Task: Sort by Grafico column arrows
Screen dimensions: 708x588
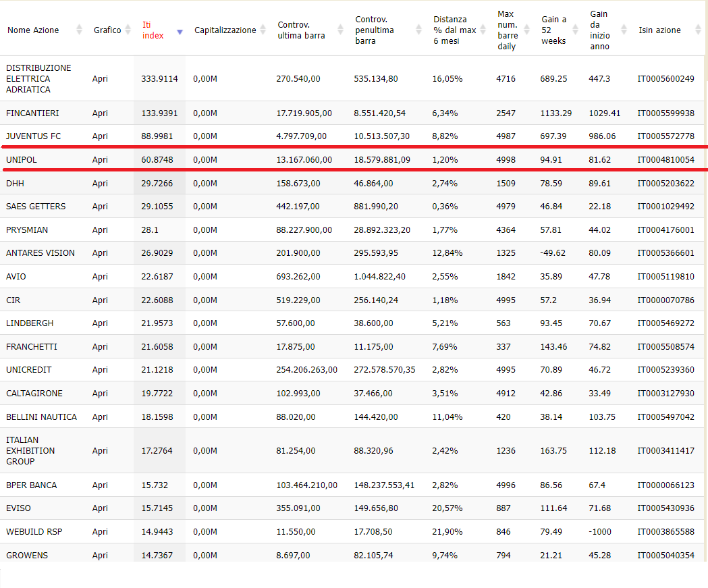Action: (128, 30)
